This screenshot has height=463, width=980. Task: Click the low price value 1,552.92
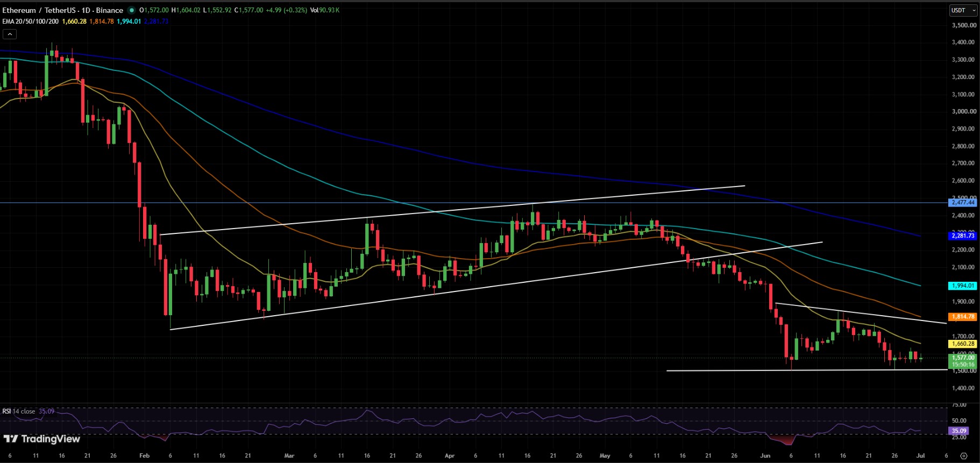[x=219, y=10]
